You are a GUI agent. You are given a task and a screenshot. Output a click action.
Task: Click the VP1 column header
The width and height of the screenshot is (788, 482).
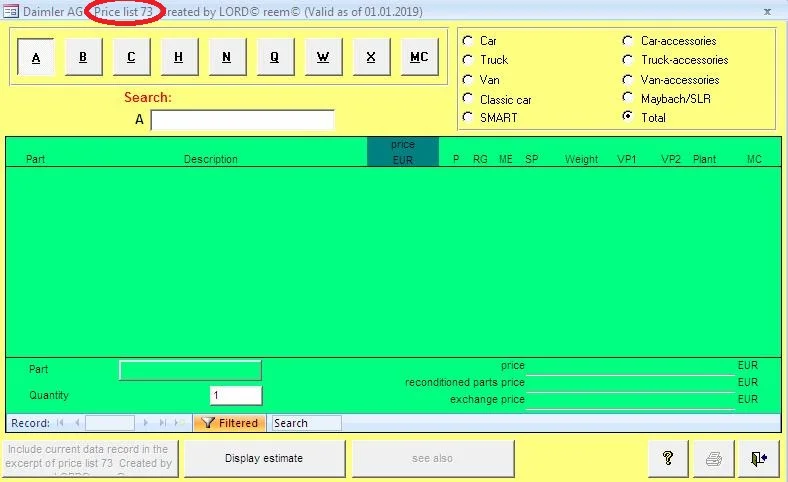point(627,159)
